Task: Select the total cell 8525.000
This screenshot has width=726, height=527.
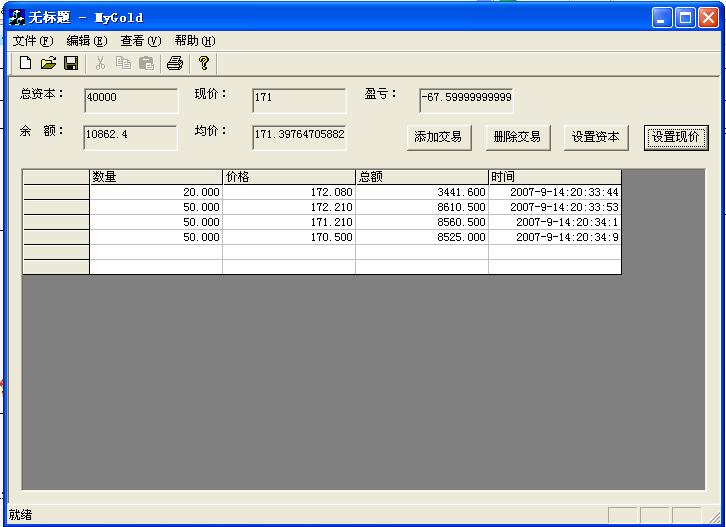Action: (422, 237)
